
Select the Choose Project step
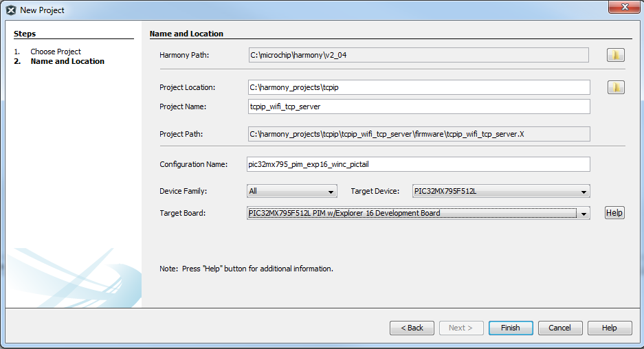56,52
